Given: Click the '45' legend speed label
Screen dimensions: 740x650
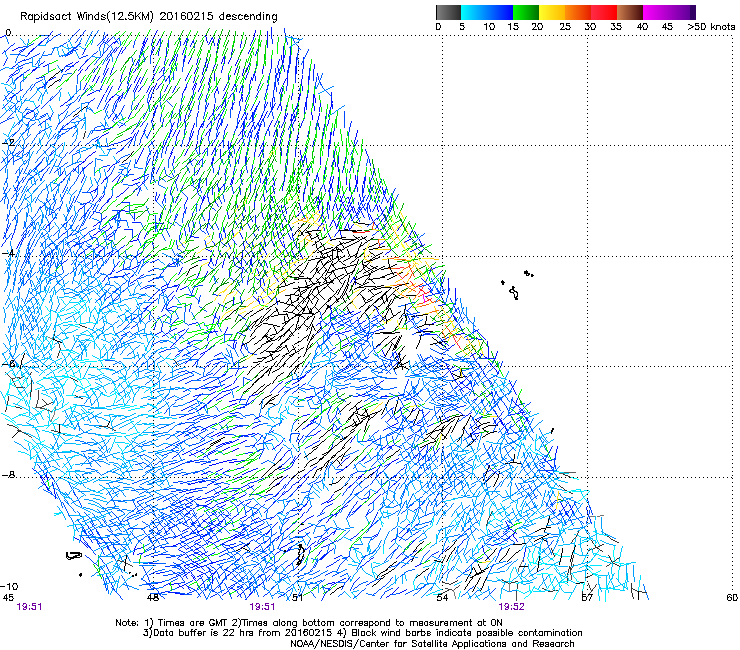Looking at the screenshot, I should (667, 27).
